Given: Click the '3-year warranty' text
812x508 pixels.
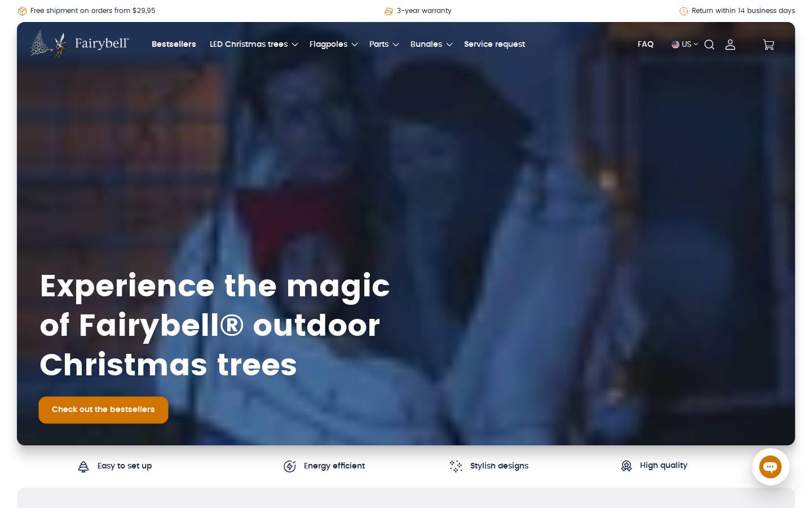Looking at the screenshot, I should tap(424, 11).
